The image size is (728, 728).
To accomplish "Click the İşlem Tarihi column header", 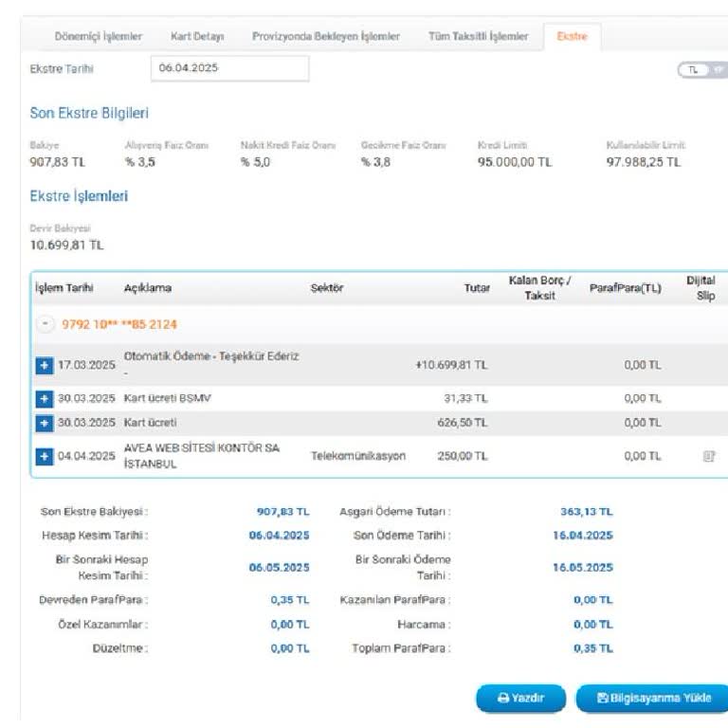I will click(64, 288).
